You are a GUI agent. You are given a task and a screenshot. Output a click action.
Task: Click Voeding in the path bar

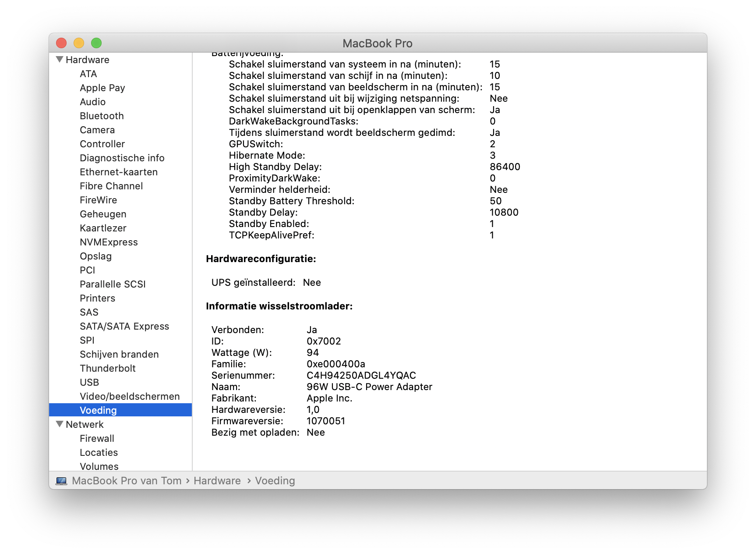(275, 481)
